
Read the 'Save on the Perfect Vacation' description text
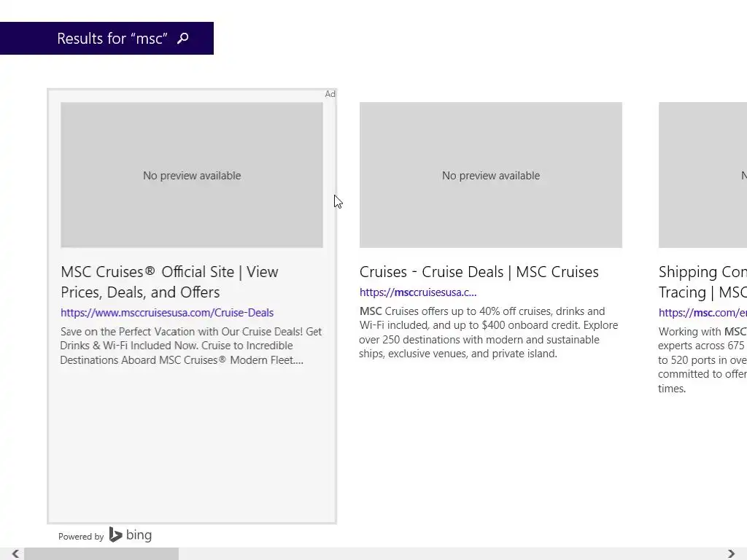pyautogui.click(x=191, y=346)
